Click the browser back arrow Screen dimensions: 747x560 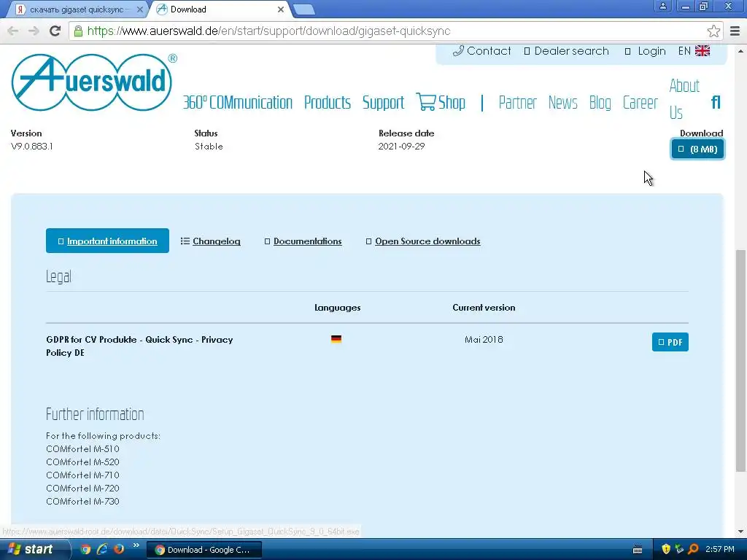click(x=13, y=31)
